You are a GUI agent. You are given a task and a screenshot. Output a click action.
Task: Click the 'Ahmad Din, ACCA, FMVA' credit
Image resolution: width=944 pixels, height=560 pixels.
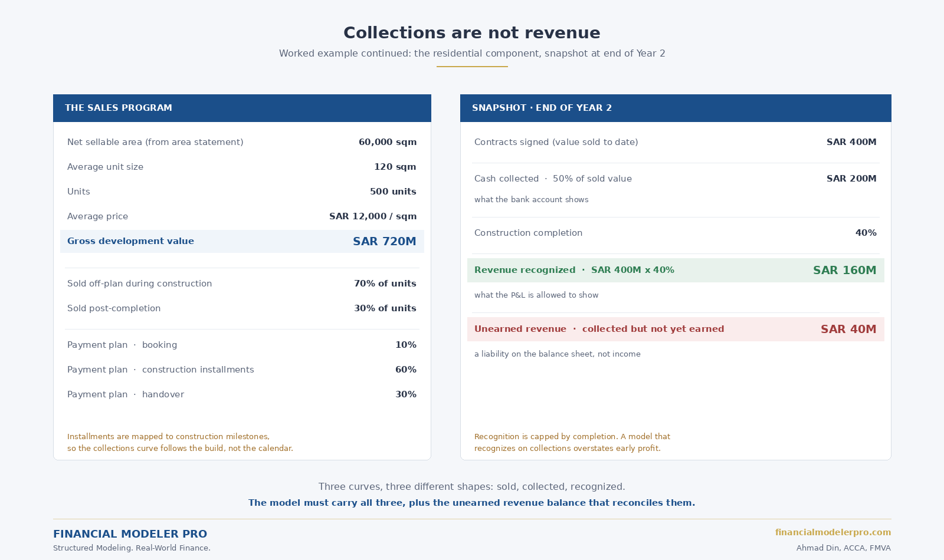click(x=844, y=548)
